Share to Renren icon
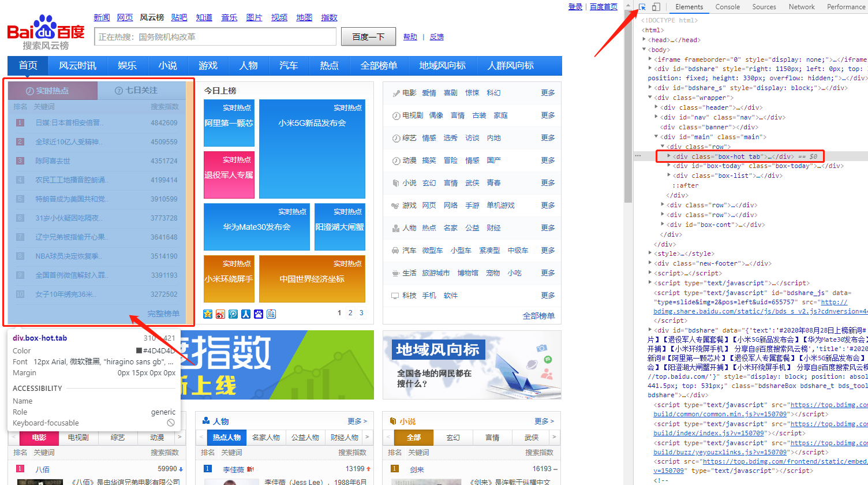Viewport: 868px width, 485px height. coord(246,314)
